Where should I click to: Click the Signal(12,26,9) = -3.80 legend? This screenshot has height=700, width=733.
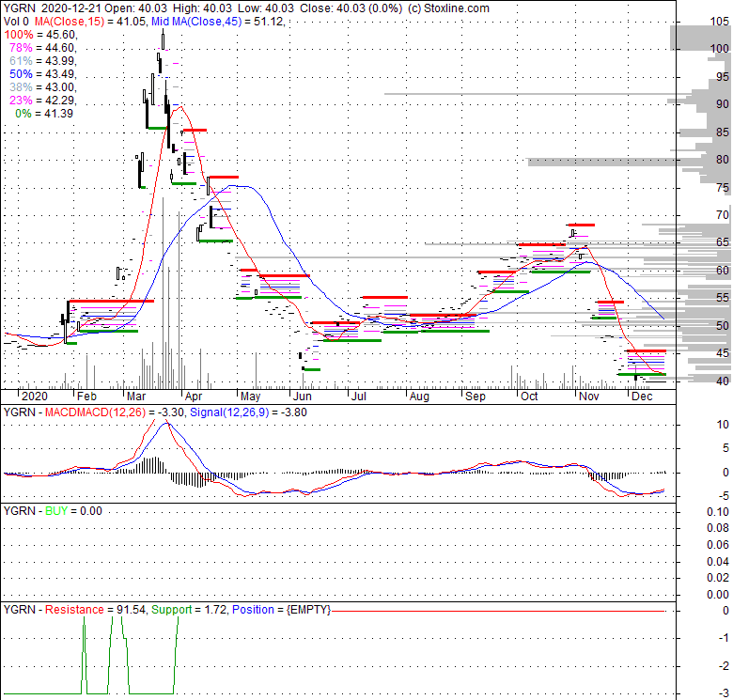(248, 412)
